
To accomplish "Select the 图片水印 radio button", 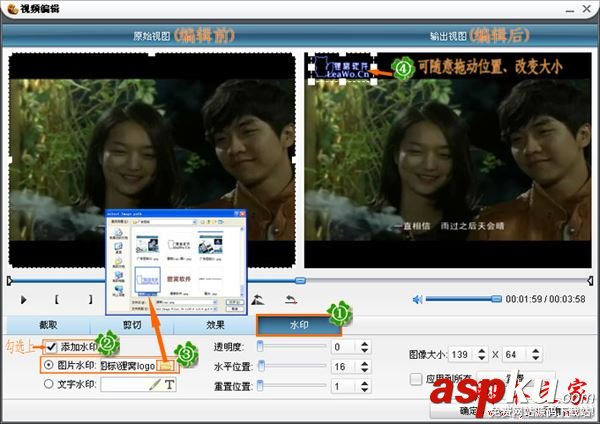I will [49, 365].
